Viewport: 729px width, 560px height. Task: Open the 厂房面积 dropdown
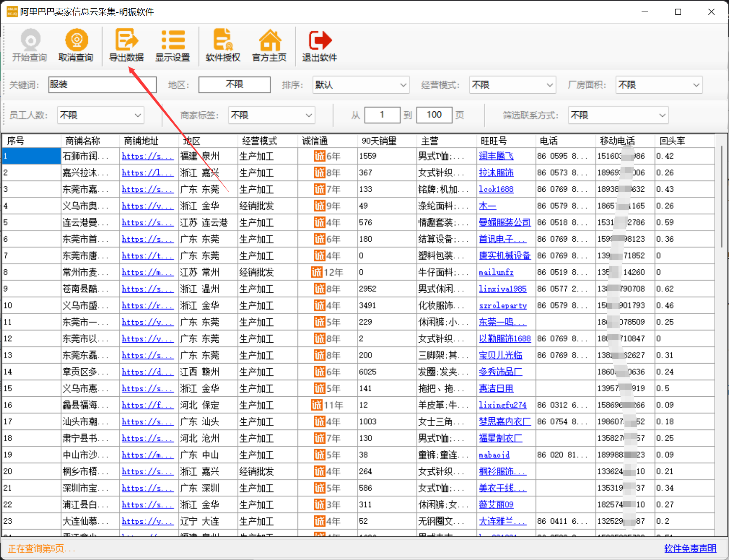coord(659,85)
